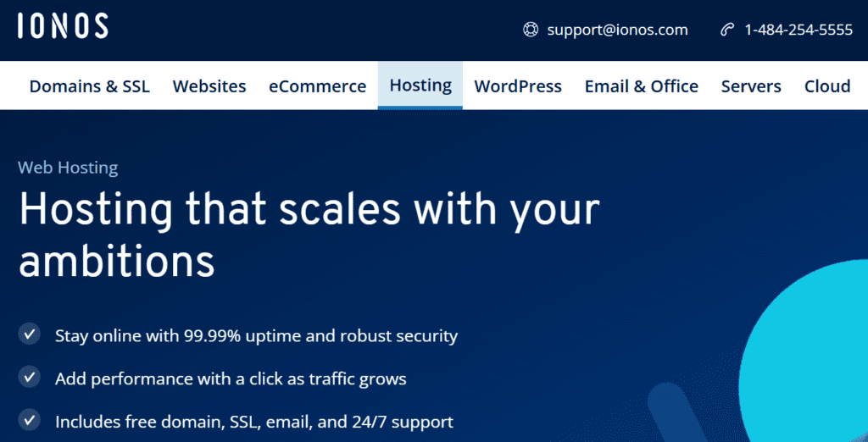Click the support@ionos.com email link
Screen dimensions: 868x442
pos(617,30)
